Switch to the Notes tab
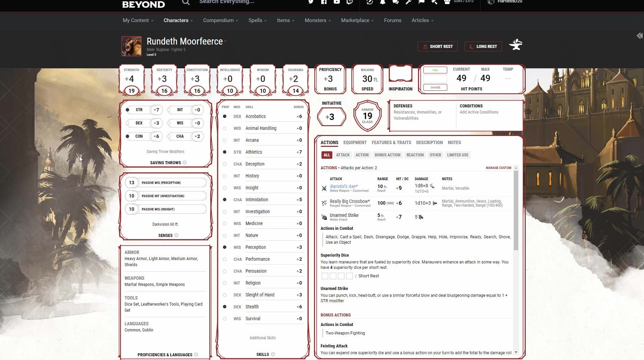644x360 pixels. pyautogui.click(x=454, y=142)
